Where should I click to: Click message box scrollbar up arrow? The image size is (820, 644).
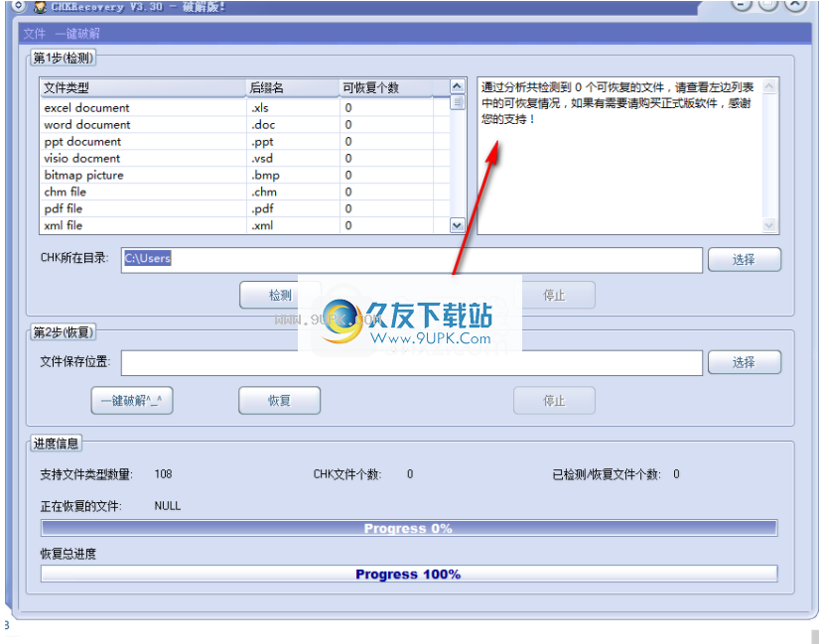point(769,86)
